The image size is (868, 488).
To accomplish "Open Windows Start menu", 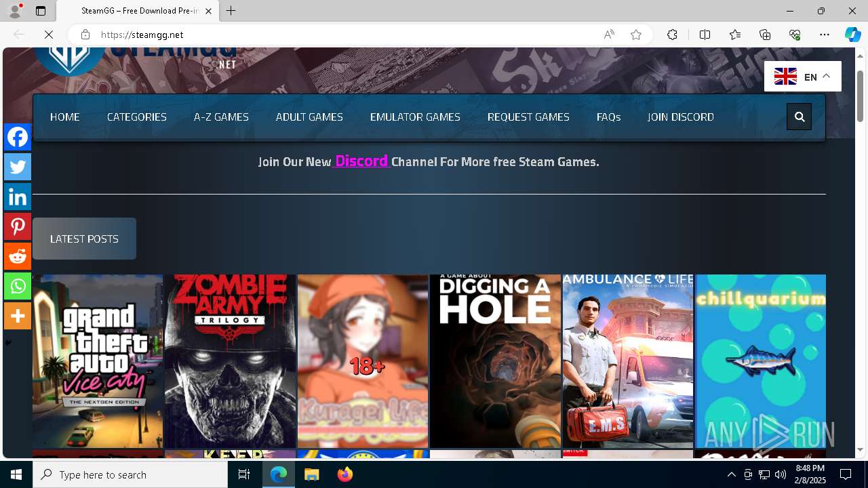I will 16,474.
